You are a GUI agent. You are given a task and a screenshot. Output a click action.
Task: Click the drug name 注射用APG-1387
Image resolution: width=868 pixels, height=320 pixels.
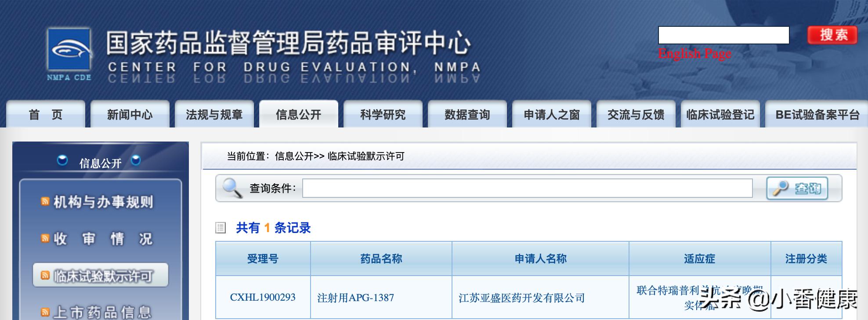click(355, 298)
